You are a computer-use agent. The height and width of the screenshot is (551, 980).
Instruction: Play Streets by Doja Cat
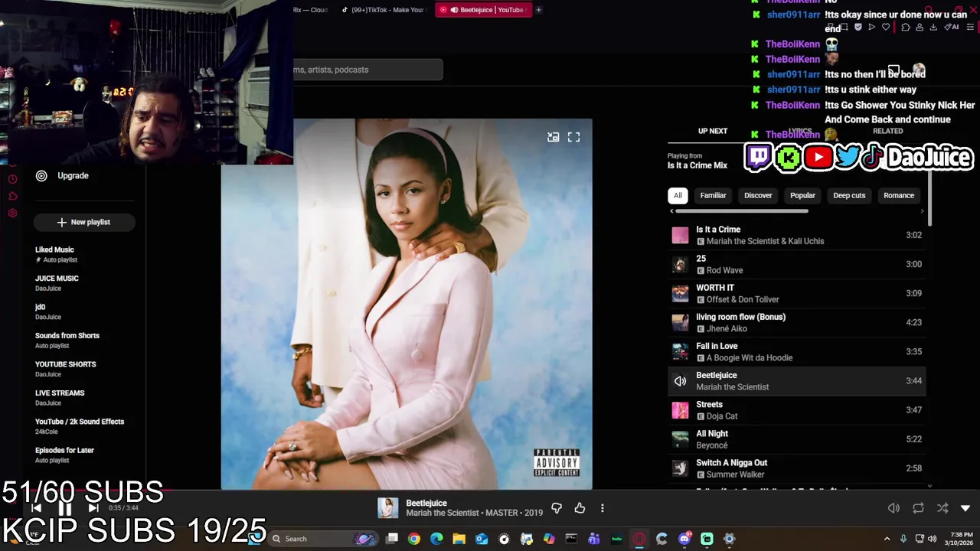[796, 409]
